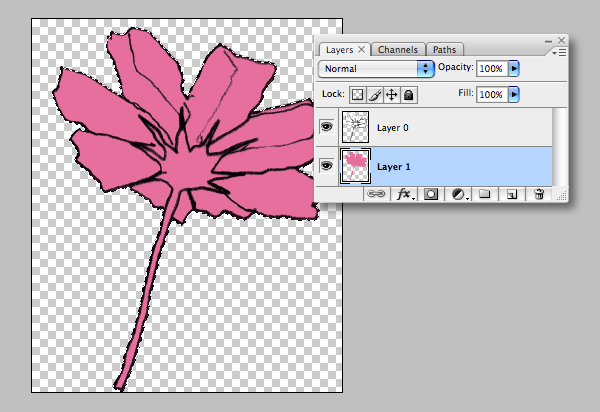Screen dimensions: 600x412
Task: Hide Layer 0 with the eye icon
Action: pyautogui.click(x=325, y=127)
